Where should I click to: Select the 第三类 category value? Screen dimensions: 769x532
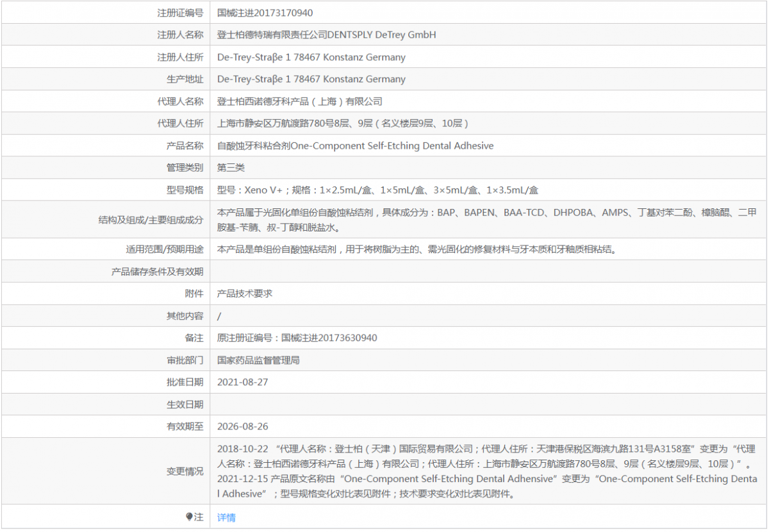[231, 167]
